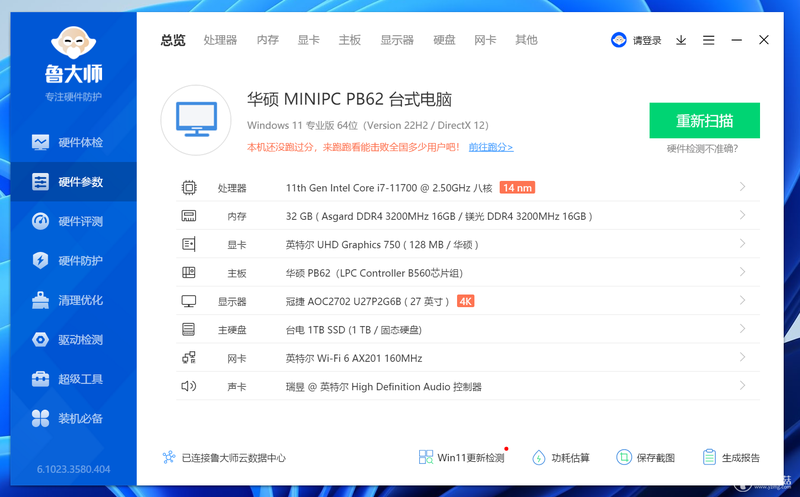Switch to the 硬盘 top tab
Viewport: 800px width, 497px height.
click(444, 40)
